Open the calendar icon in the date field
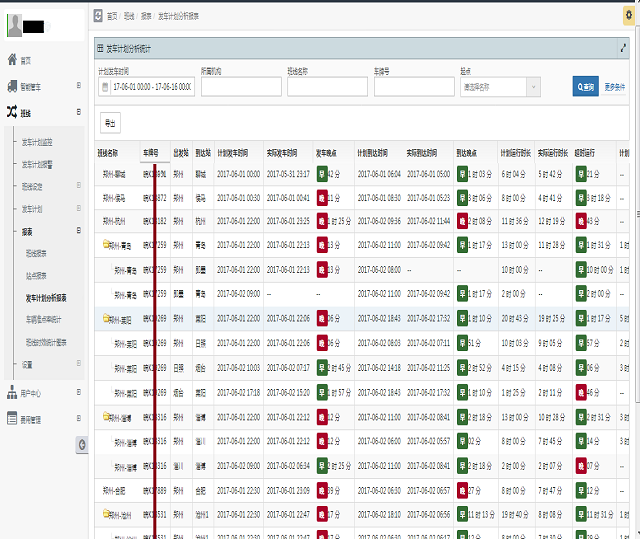Screen dimensions: 640x539 [105, 87]
